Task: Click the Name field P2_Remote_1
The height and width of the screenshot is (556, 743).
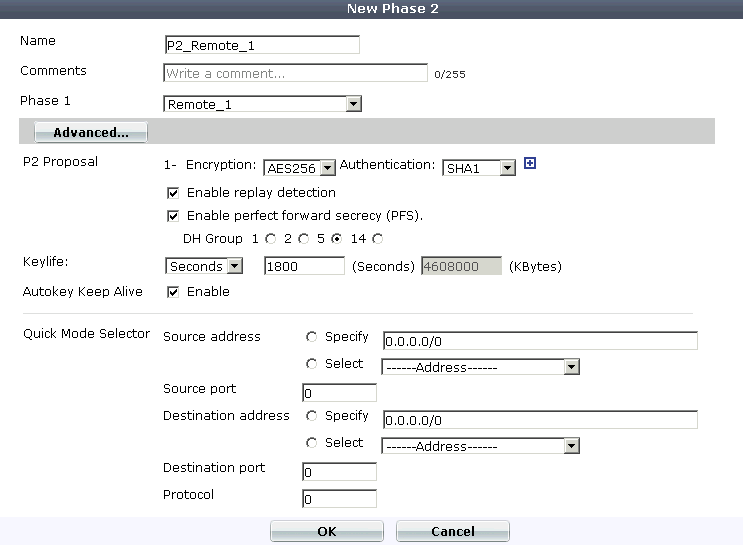Action: (261, 45)
